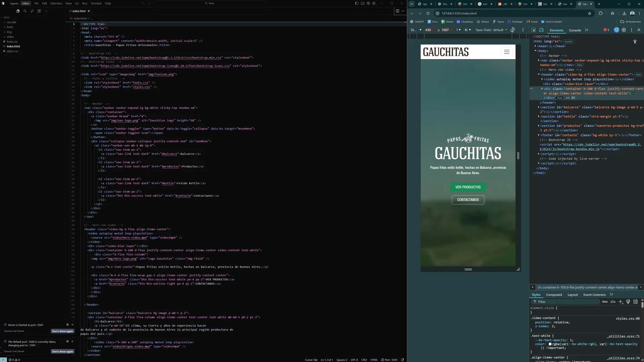Bookmark this page with the star icon
Image resolution: width=644 pixels, height=362 pixels.
[590, 13]
